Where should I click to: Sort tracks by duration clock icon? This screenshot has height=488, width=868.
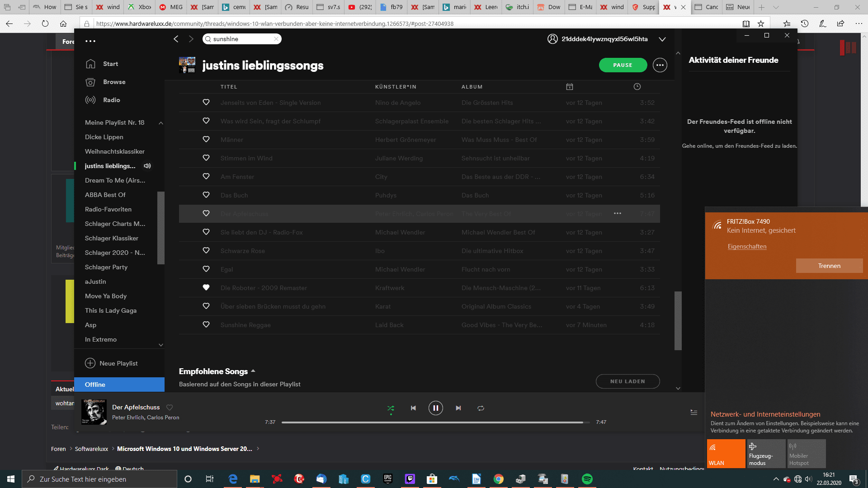tap(637, 87)
